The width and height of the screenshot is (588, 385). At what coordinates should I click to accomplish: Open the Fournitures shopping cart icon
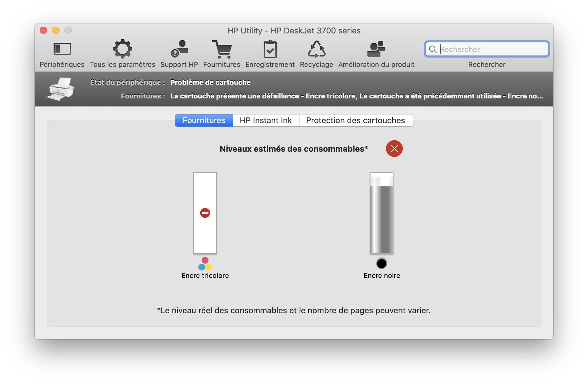point(222,49)
